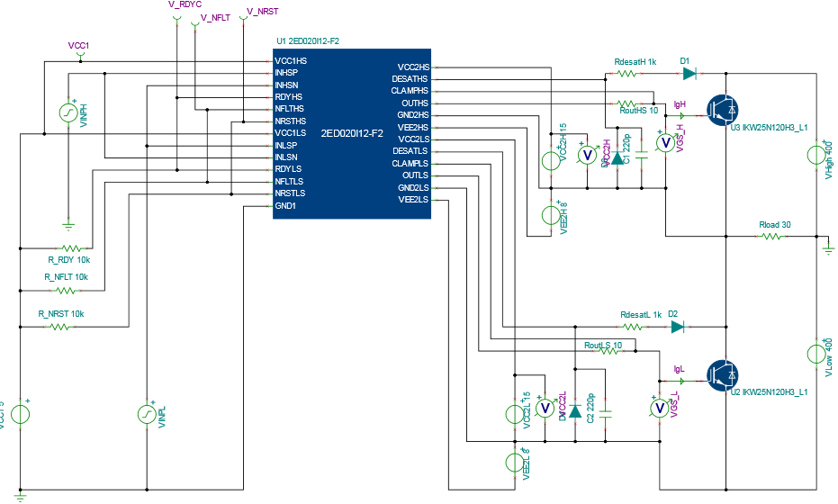Click the V_NFLT output pin marker
The height and width of the screenshot is (504, 838).
194,24
